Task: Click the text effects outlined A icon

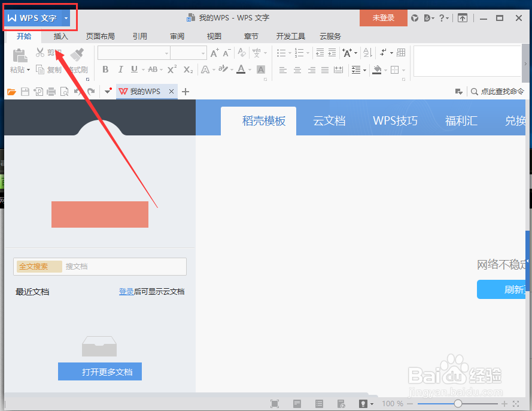Action: pyautogui.click(x=205, y=69)
